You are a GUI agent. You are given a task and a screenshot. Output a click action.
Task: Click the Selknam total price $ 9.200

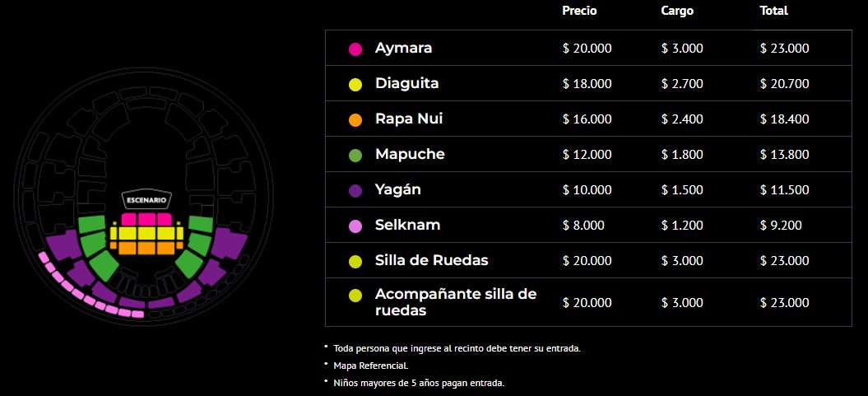(781, 226)
